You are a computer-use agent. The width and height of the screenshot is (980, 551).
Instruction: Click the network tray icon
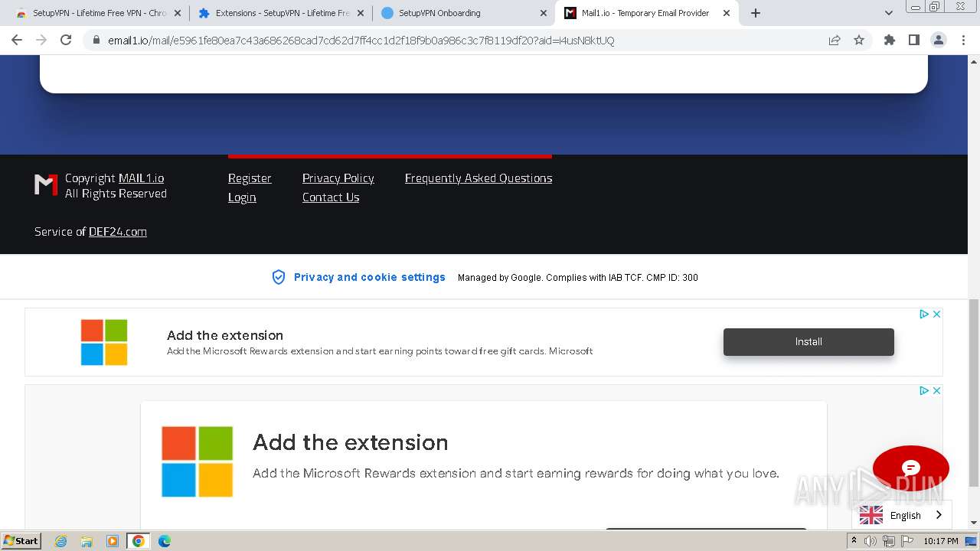[889, 541]
